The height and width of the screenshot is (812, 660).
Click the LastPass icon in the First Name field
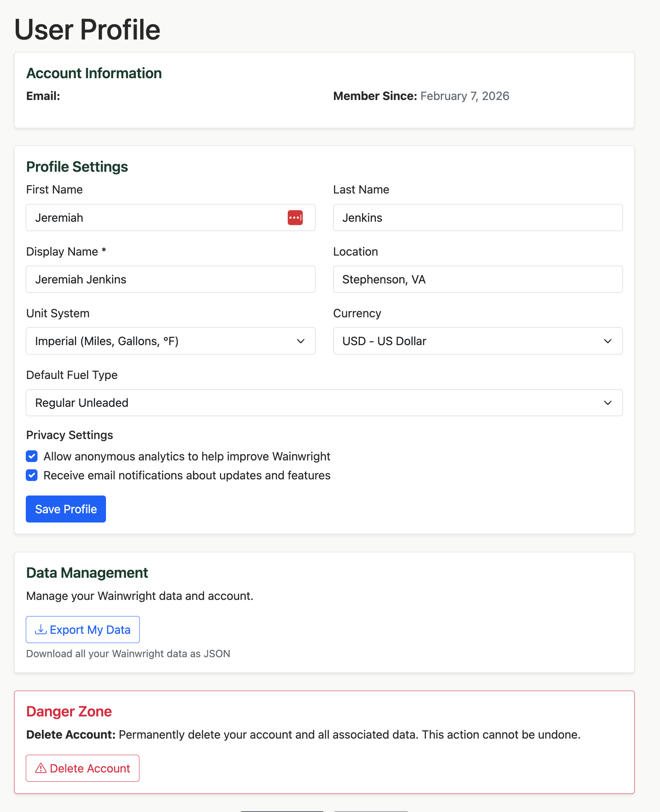click(295, 217)
